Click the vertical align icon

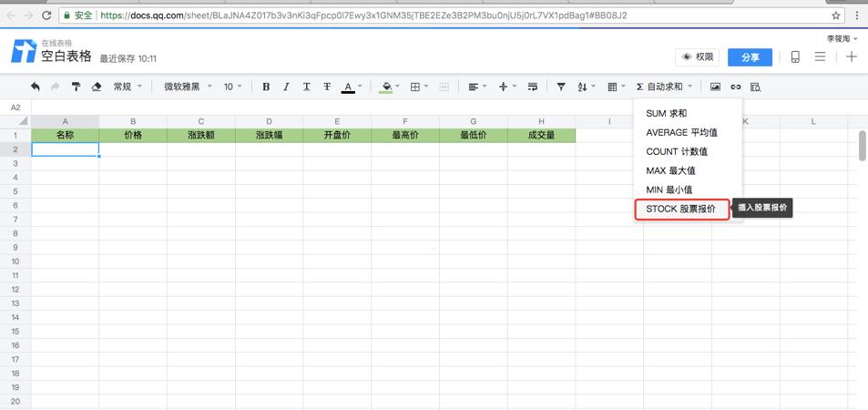503,87
